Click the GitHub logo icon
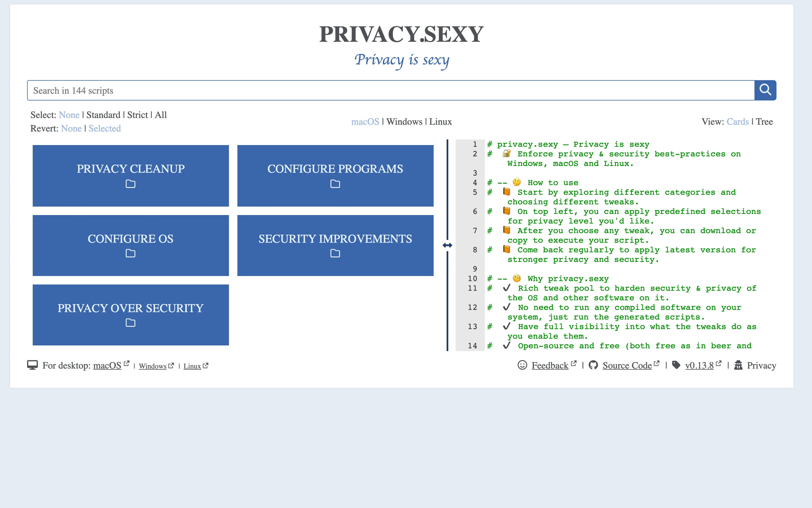This screenshot has width=812, height=508. [x=593, y=365]
